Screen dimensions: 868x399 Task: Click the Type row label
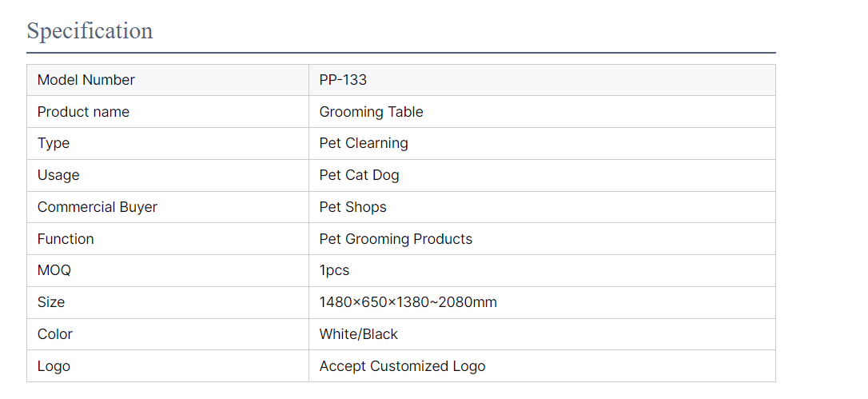tap(53, 144)
